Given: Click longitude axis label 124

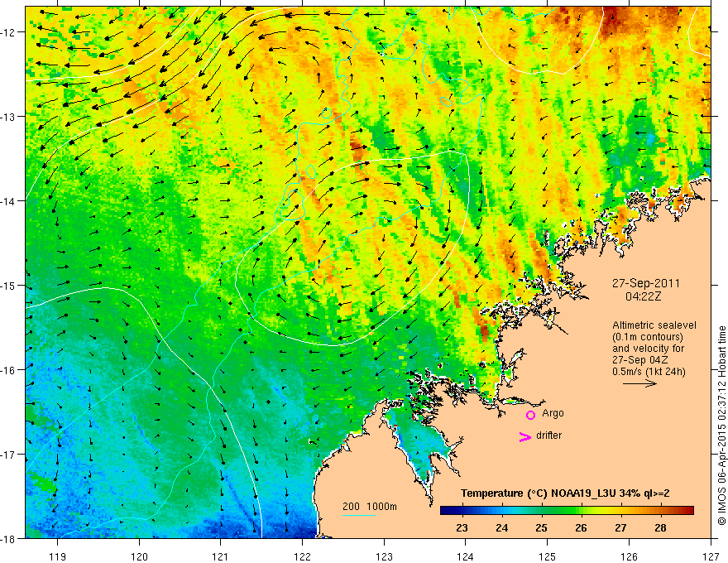Looking at the screenshot, I should (466, 556).
